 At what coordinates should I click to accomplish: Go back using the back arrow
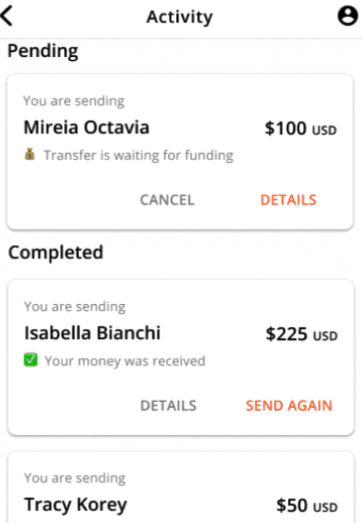tap(7, 15)
